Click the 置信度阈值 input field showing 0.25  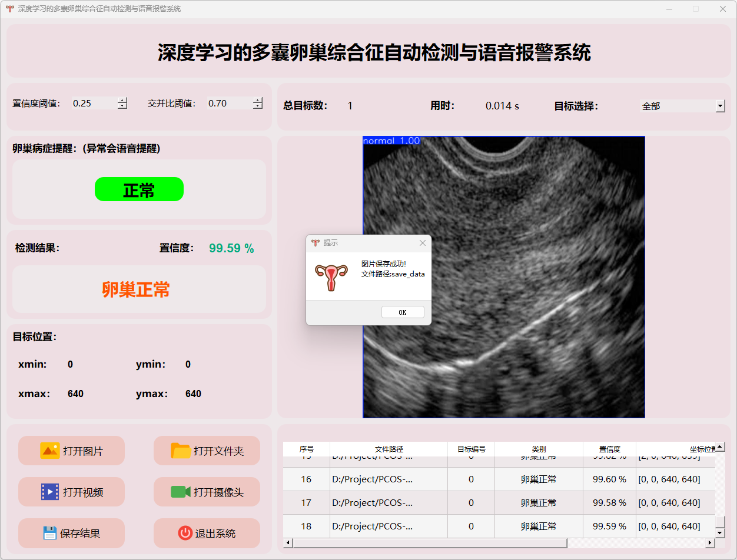93,104
